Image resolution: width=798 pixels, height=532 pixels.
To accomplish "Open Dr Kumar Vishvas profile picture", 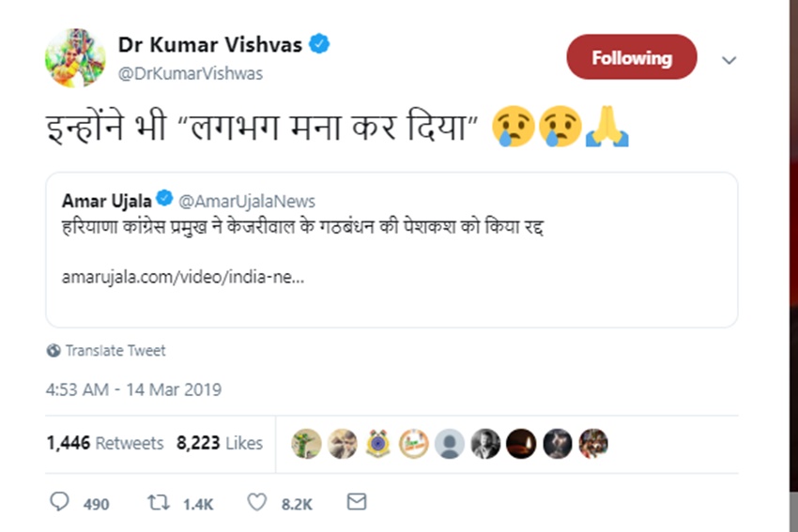I will pyautogui.click(x=75, y=57).
